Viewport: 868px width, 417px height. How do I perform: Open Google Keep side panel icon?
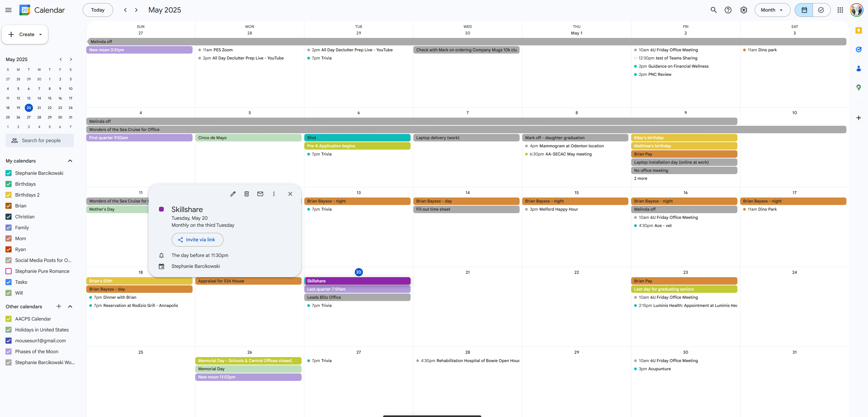858,31
